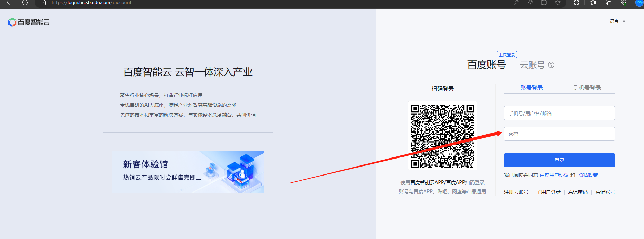Viewport: 644px width, 239px height.
Task: View site info via the lock icon
Action: pyautogui.click(x=44, y=2)
